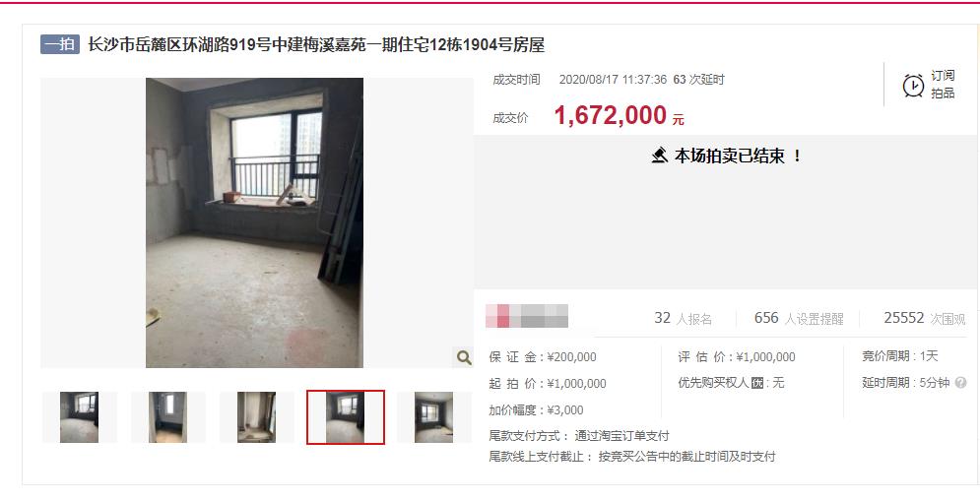980x501 pixels.
Task: Click the alarm clock subscribe icon
Action: pyautogui.click(x=913, y=85)
